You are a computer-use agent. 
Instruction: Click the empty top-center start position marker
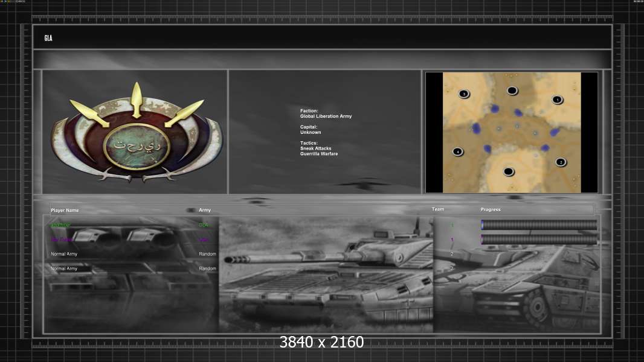tap(512, 91)
